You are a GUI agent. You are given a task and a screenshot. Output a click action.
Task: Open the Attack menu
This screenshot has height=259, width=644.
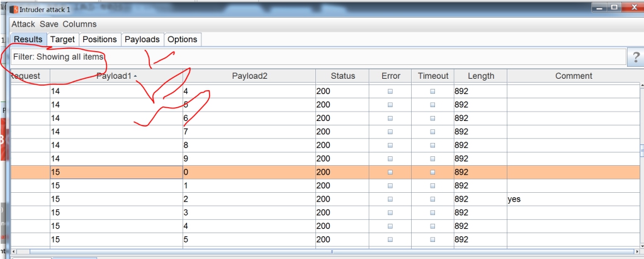pos(23,24)
